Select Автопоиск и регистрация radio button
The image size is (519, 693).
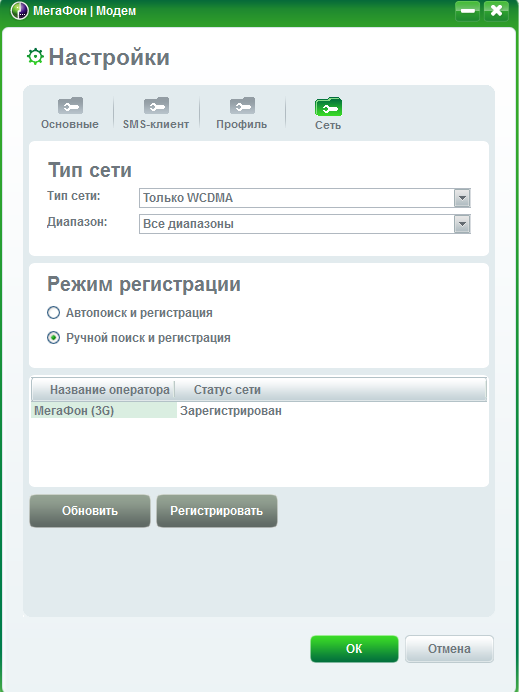(x=53, y=313)
